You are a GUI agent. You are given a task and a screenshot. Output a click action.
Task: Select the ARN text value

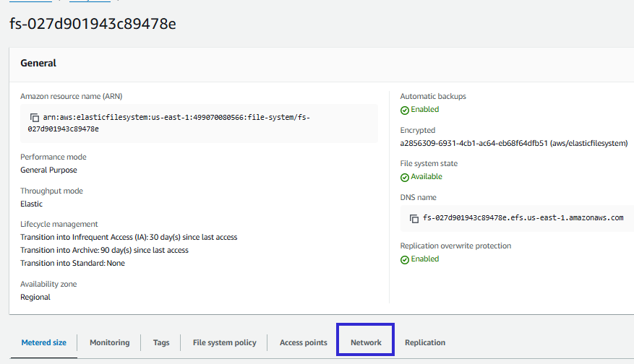168,123
